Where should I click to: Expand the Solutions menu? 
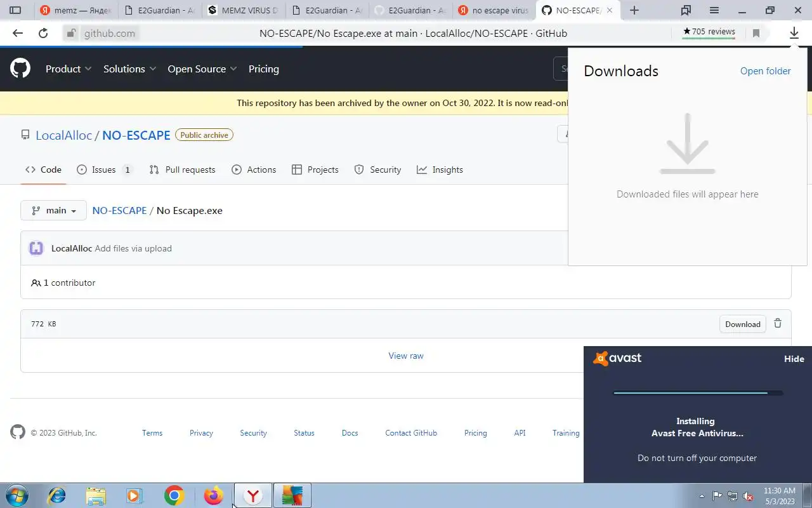[x=129, y=69]
